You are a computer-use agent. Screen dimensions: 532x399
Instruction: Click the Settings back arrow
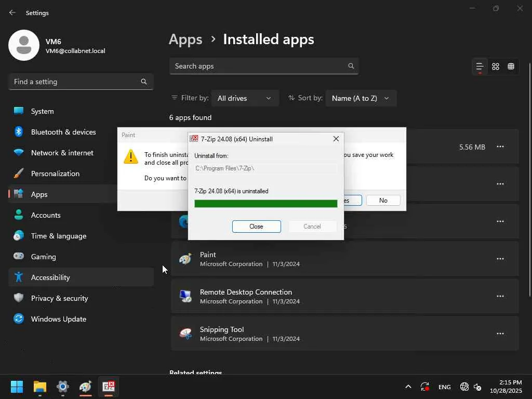point(12,12)
